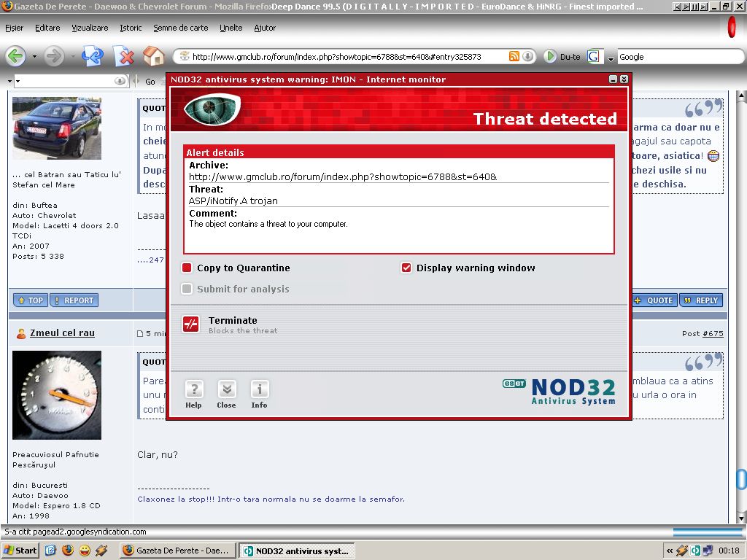This screenshot has width=747, height=560.
Task: Click the page scrollbar down arrow
Action: (741, 517)
